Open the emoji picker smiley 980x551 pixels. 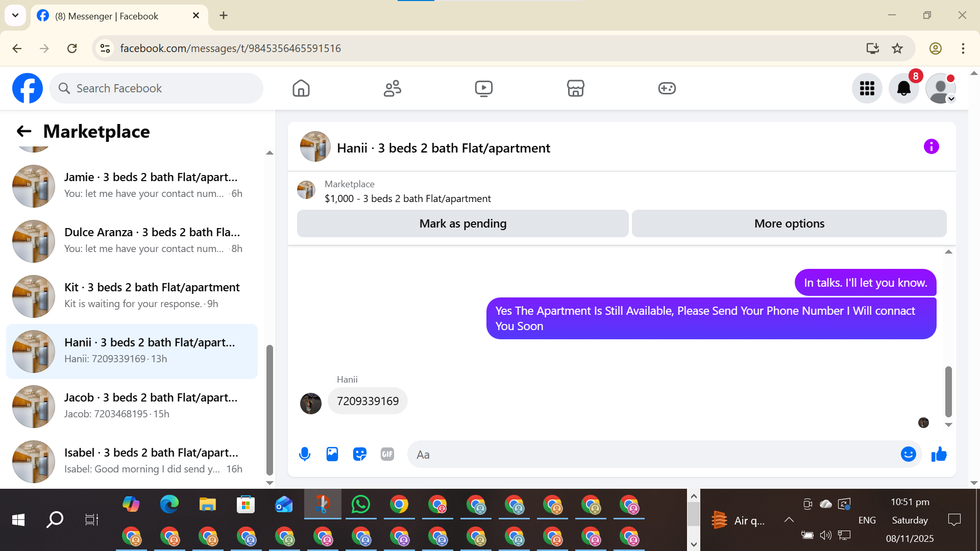coord(908,454)
